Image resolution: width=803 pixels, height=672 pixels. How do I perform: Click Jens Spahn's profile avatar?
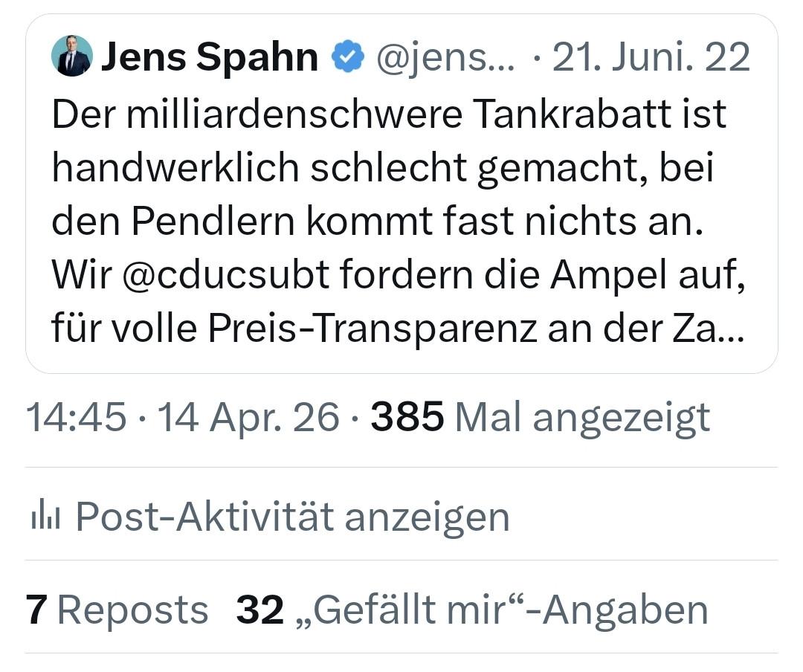coord(72,56)
